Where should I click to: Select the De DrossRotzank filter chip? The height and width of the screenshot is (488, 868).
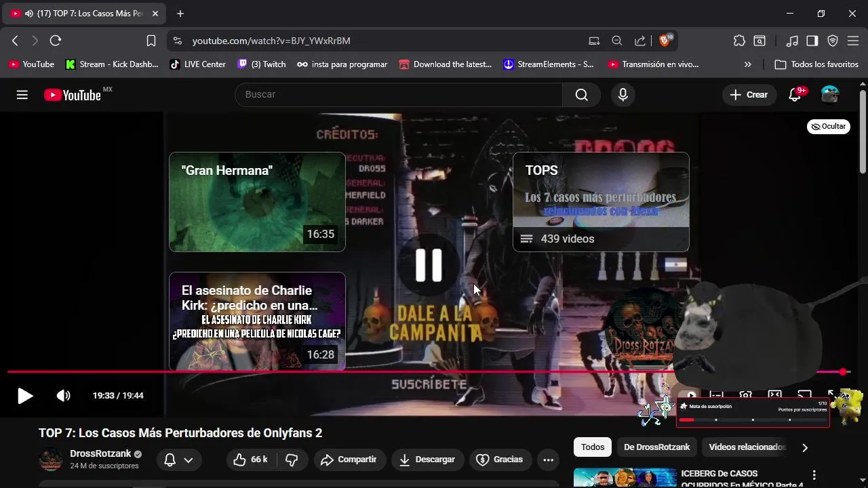[x=656, y=447]
